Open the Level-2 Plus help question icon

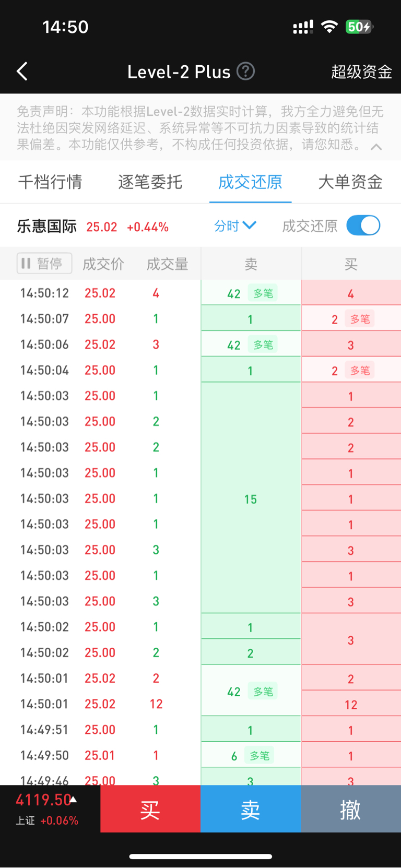click(245, 71)
